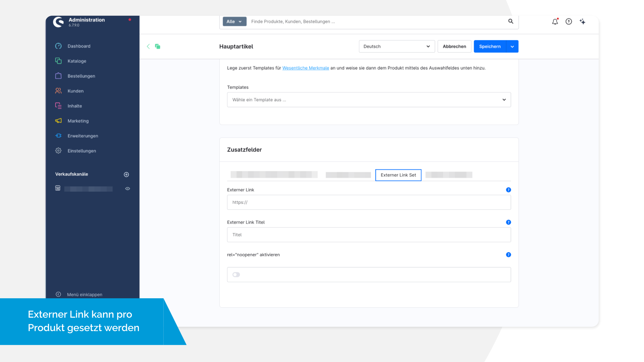This screenshot has width=644, height=362.
Task: Open Erweiterungen section
Action: tap(83, 136)
